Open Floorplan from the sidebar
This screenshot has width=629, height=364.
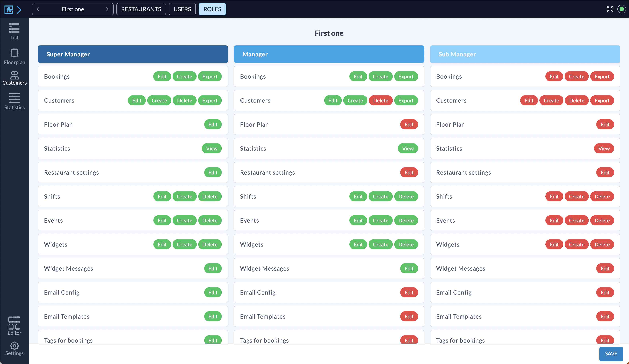click(x=14, y=56)
